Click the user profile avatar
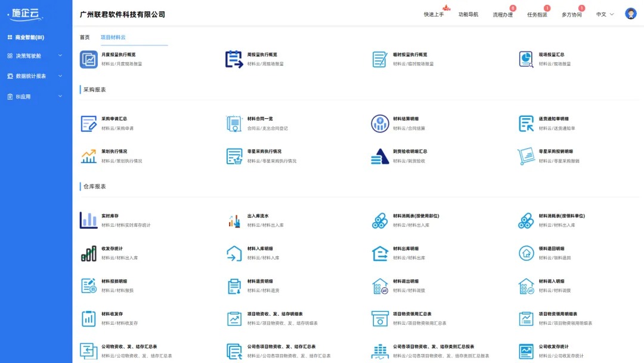 [631, 13]
